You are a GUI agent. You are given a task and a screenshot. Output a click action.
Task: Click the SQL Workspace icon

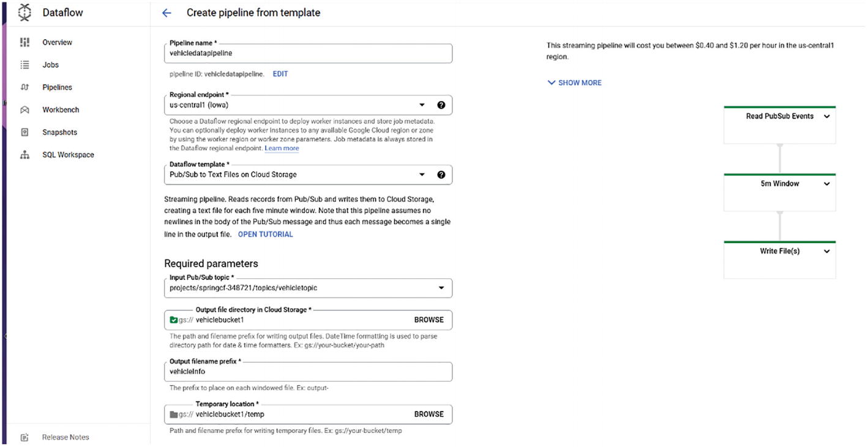tap(24, 155)
